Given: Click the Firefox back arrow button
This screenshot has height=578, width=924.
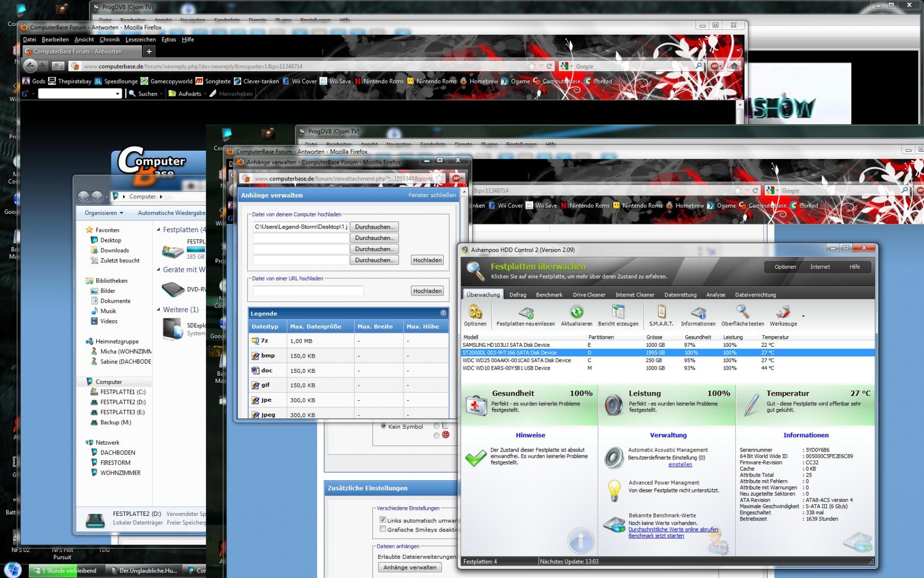Looking at the screenshot, I should tap(31, 66).
